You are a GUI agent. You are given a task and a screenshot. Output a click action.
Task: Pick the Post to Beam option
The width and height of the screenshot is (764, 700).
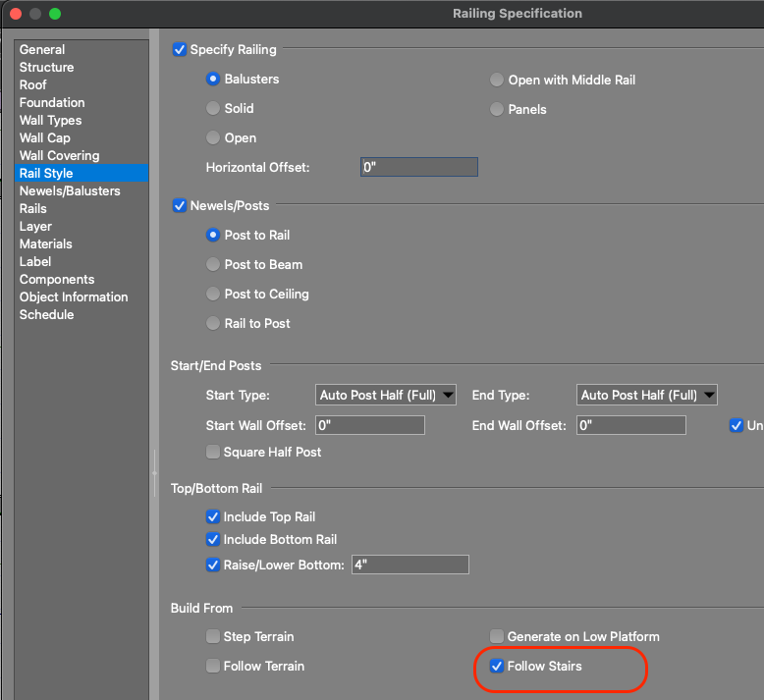coord(213,265)
